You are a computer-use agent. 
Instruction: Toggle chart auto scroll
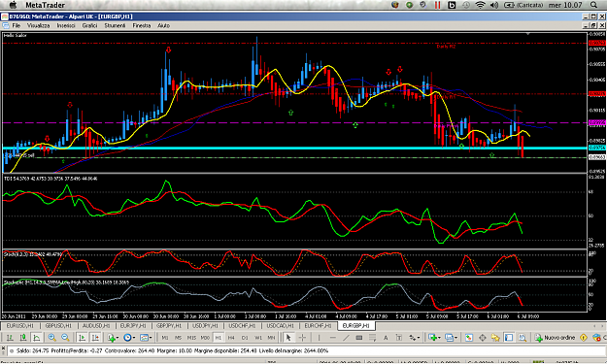82,338
